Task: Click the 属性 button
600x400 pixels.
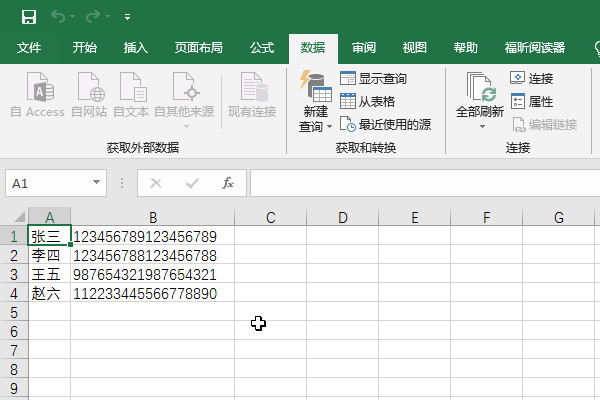Action: tap(532, 101)
